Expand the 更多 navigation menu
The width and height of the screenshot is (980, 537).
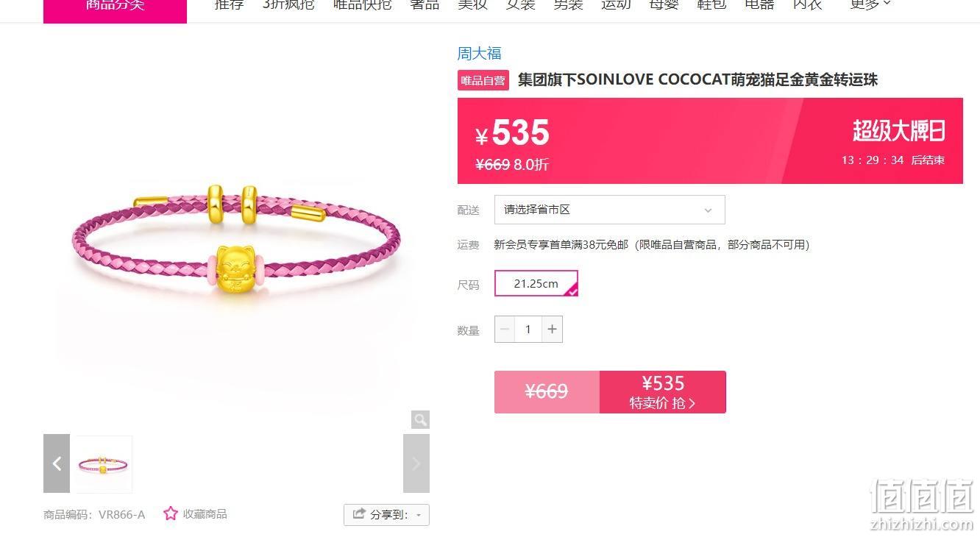870,4
